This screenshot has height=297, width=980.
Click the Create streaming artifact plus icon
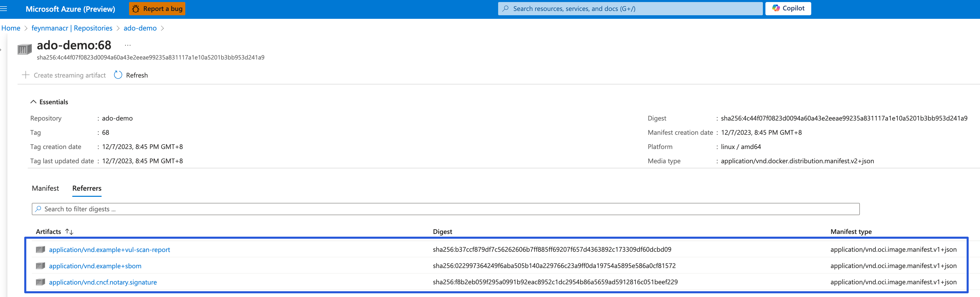(x=25, y=75)
